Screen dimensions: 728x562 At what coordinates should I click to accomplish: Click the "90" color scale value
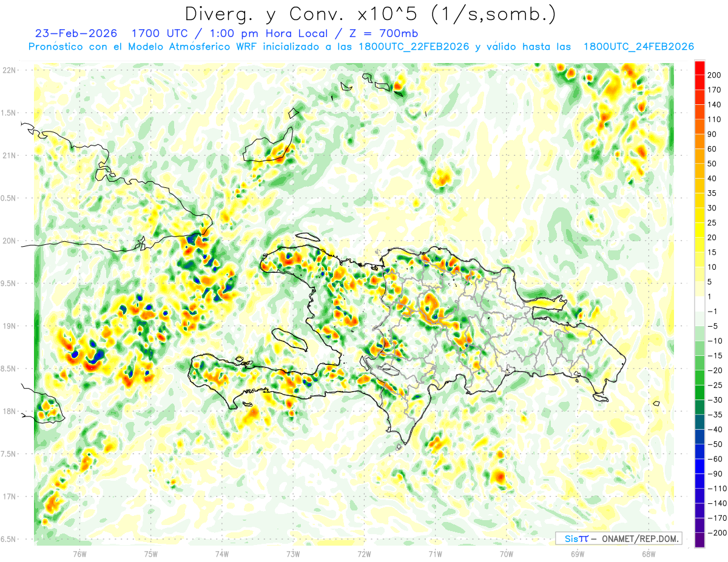[713, 134]
